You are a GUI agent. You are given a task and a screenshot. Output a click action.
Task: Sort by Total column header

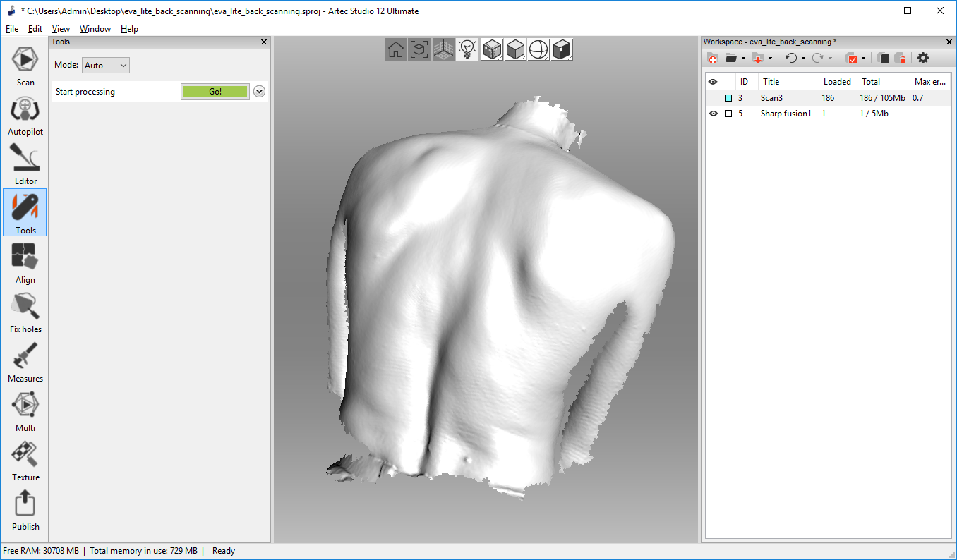click(x=883, y=82)
